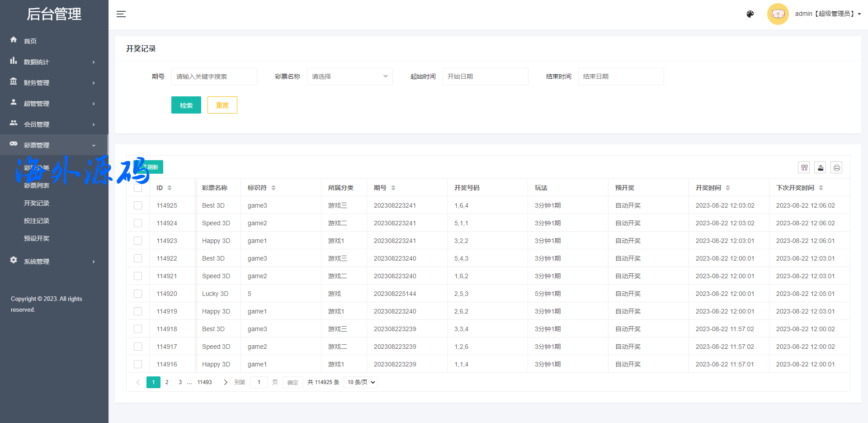Go to 首页 in the sidebar
Viewport: 868px width, 423px height.
click(x=30, y=41)
